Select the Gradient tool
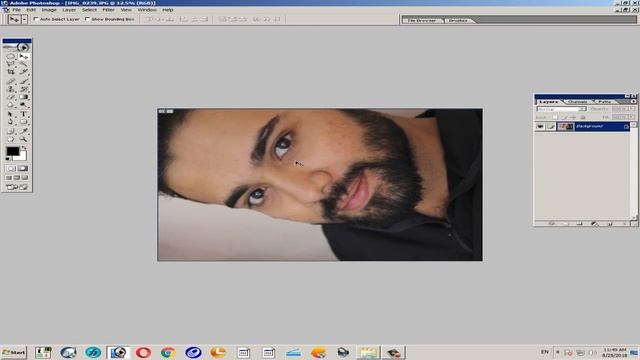 pos(24,97)
